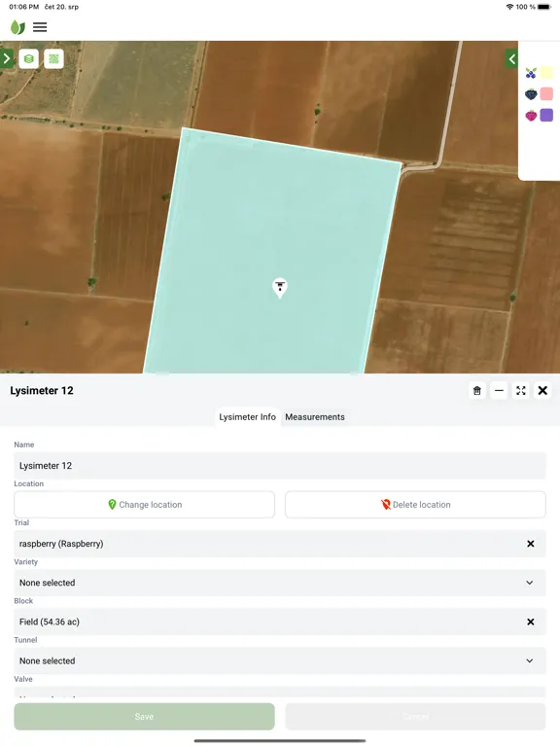
Task: Click the red crossed pin icon
Action: click(386, 505)
